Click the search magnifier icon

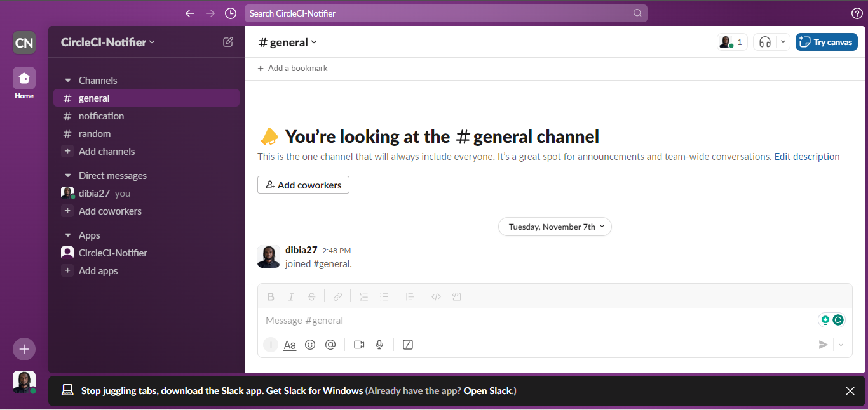[637, 13]
